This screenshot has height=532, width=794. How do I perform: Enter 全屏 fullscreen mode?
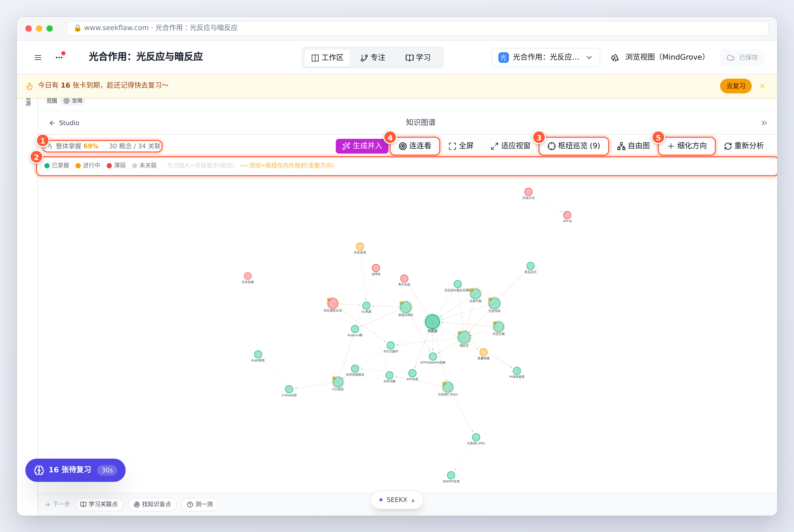461,146
